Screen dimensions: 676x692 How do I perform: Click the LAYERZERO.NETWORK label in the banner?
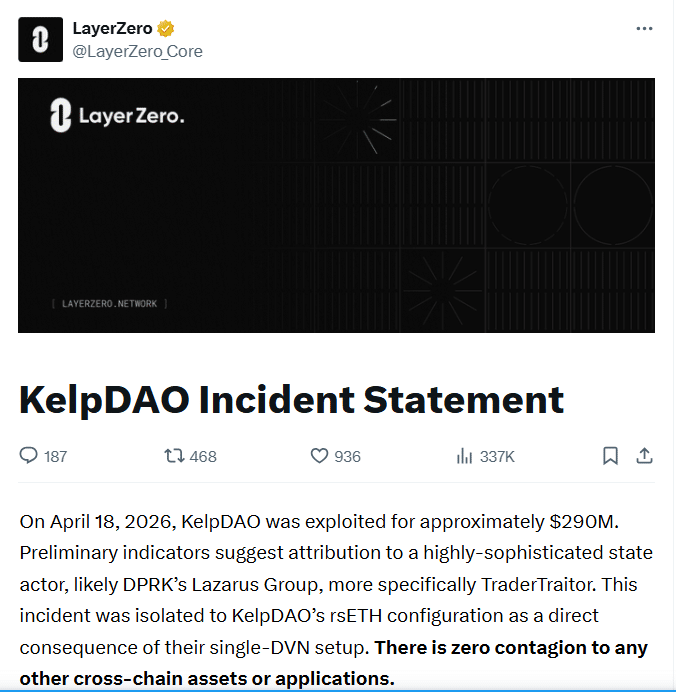coord(109,303)
